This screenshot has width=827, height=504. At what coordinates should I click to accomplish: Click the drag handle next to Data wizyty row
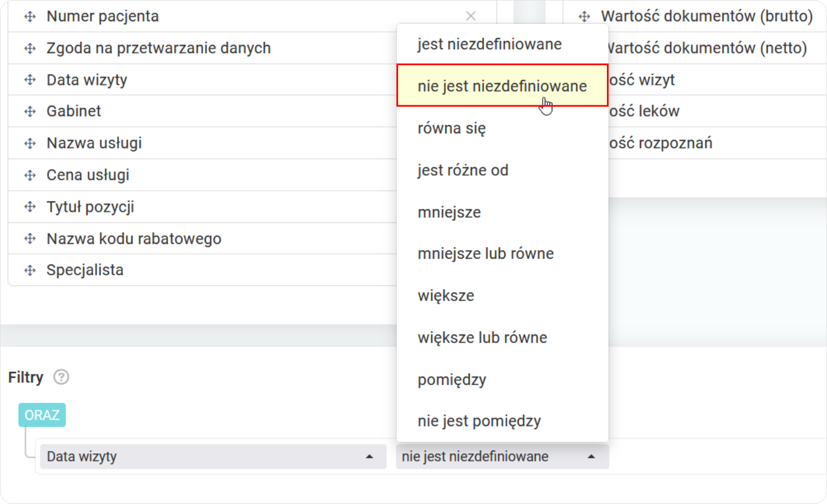point(30,80)
